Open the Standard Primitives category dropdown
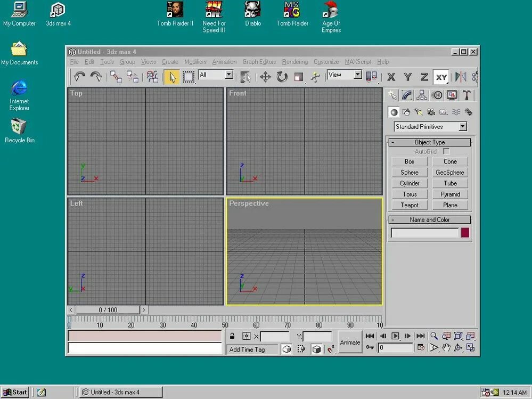This screenshot has width=532, height=399. pos(463,127)
